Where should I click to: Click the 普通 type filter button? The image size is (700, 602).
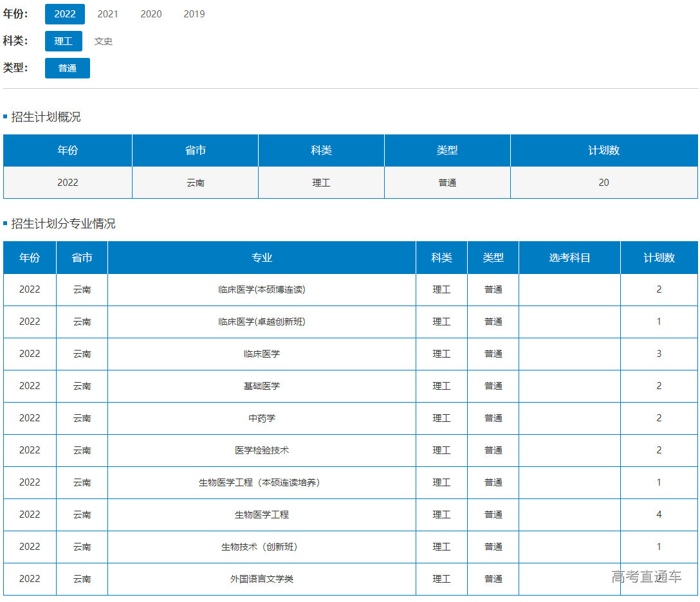pyautogui.click(x=68, y=68)
